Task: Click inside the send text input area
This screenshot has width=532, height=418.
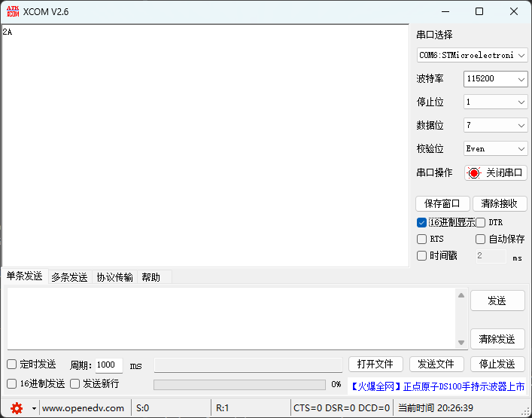Action: click(x=232, y=319)
